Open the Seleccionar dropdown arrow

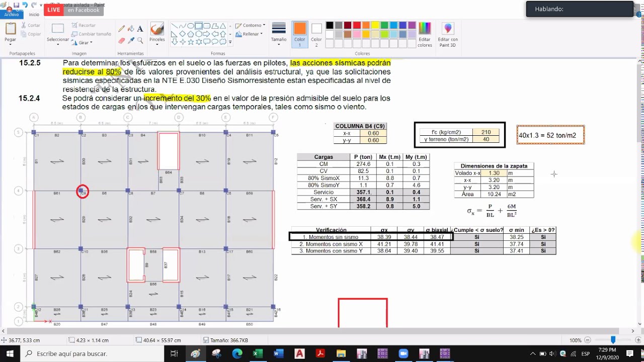pos(58,44)
